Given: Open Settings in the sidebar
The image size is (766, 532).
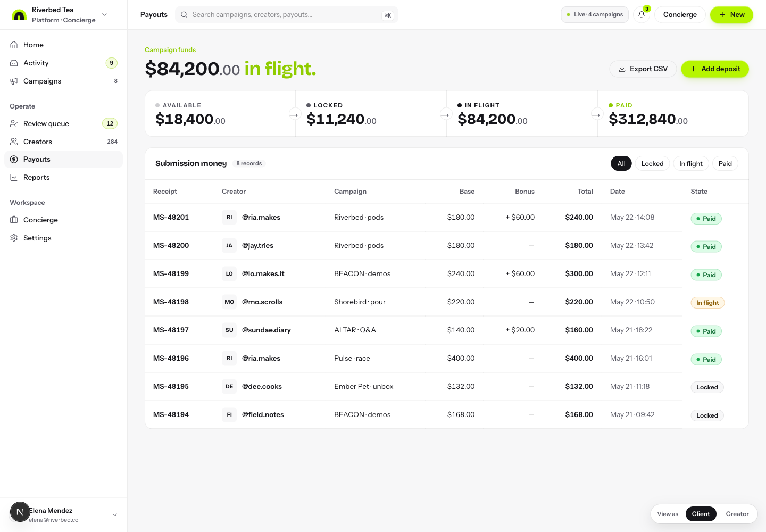Looking at the screenshot, I should (x=63, y=238).
